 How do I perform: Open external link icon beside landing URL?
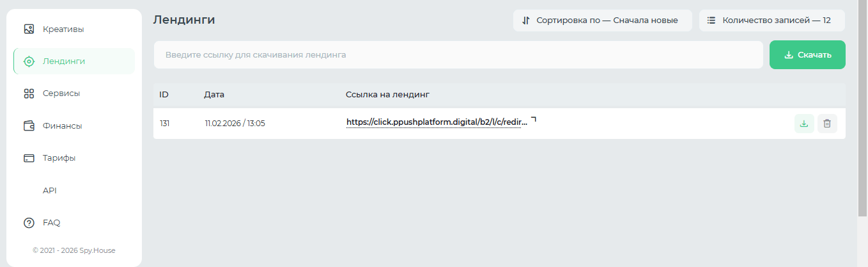click(x=534, y=119)
